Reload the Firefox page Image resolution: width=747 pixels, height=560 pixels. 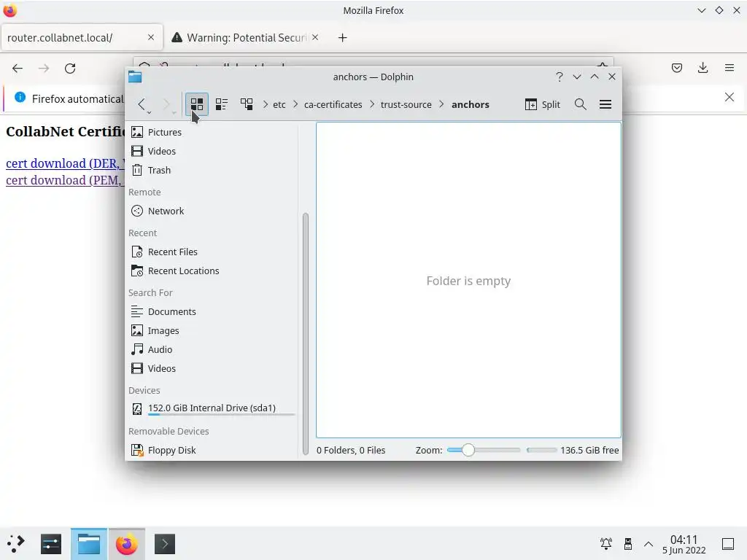point(70,68)
